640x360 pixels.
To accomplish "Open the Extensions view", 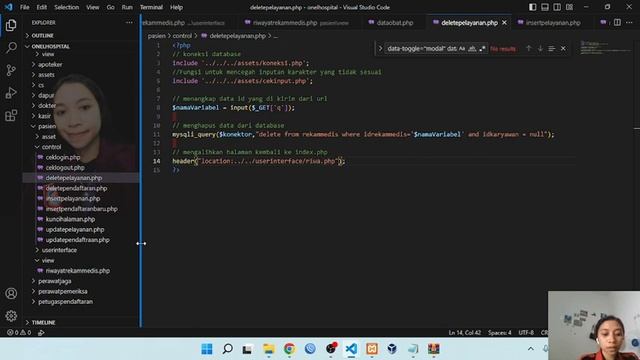I will click(x=11, y=116).
